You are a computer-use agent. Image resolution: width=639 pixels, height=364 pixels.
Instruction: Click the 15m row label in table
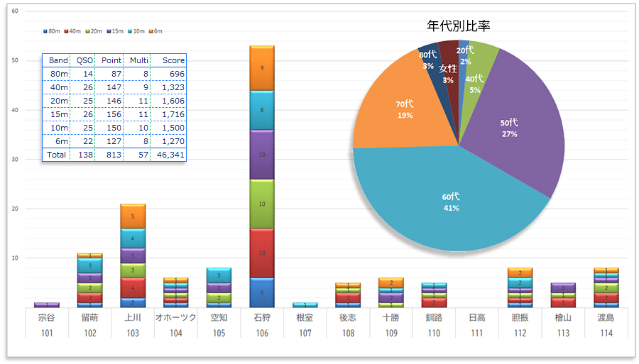click(x=56, y=114)
